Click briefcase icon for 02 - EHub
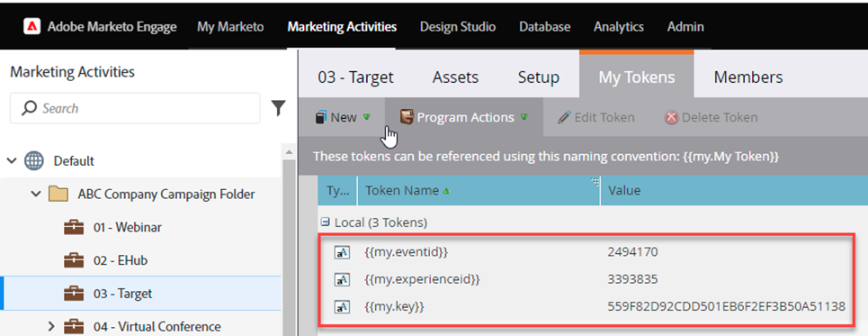 click(x=74, y=260)
